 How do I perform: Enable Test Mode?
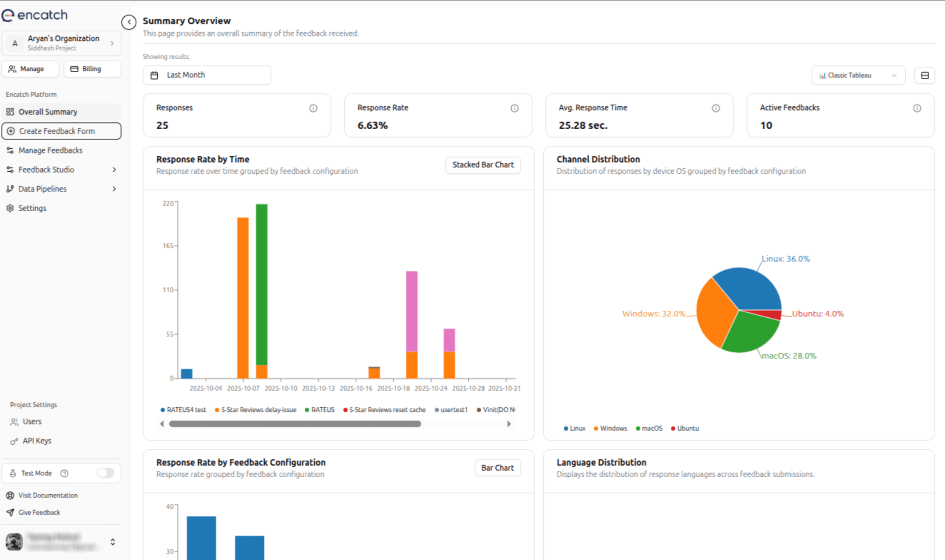105,473
